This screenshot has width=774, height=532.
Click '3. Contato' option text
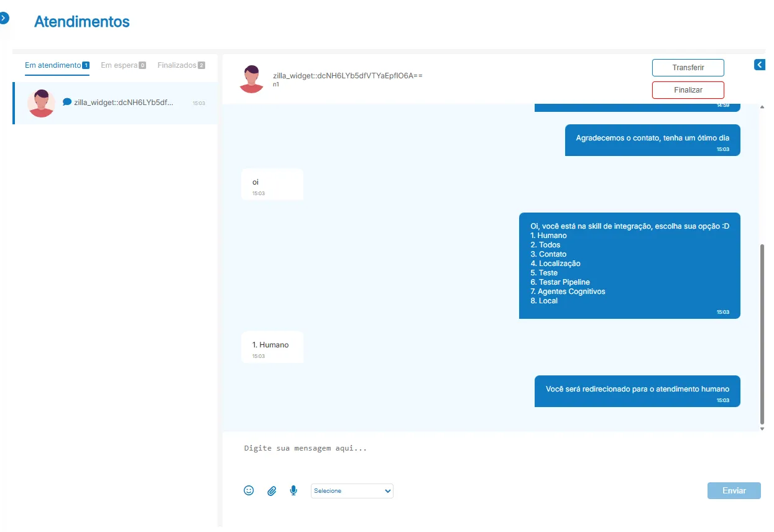click(548, 254)
